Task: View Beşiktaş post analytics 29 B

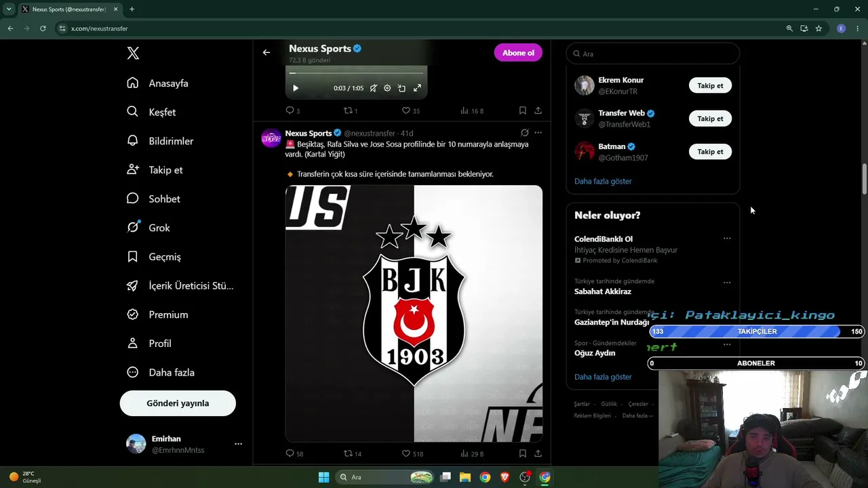Action: click(472, 453)
